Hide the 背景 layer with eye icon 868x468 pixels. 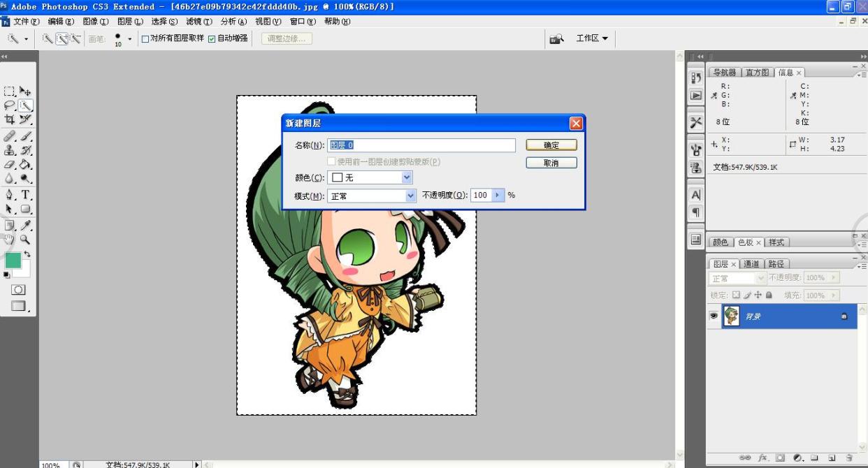(714, 316)
